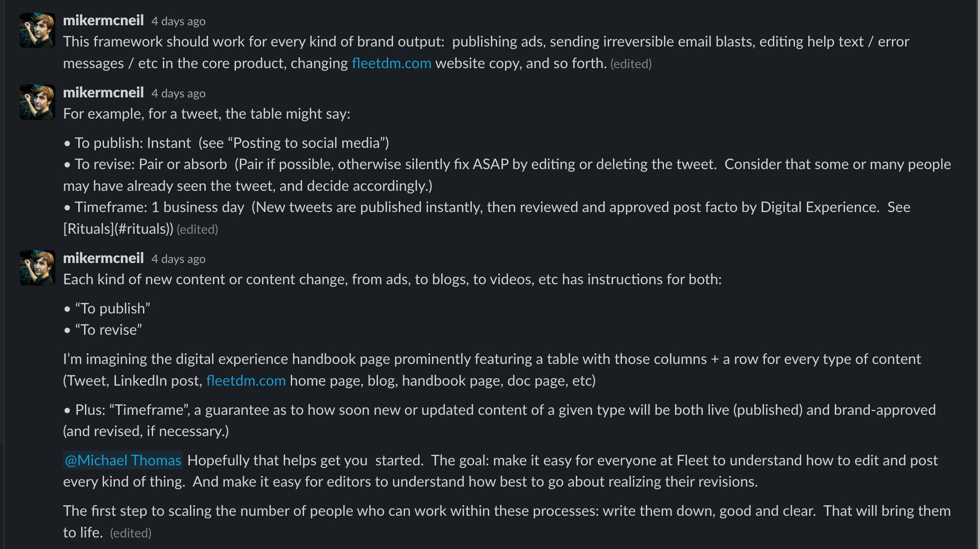The height and width of the screenshot is (549, 980).
Task: Open mikermcneil's avatar beside the 'This framework' message
Action: click(38, 31)
